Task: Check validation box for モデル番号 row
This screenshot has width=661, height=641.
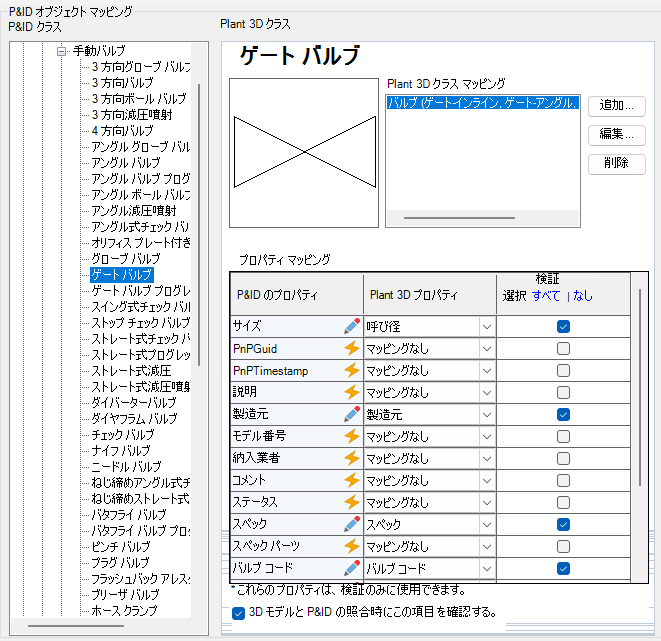Action: [563, 437]
